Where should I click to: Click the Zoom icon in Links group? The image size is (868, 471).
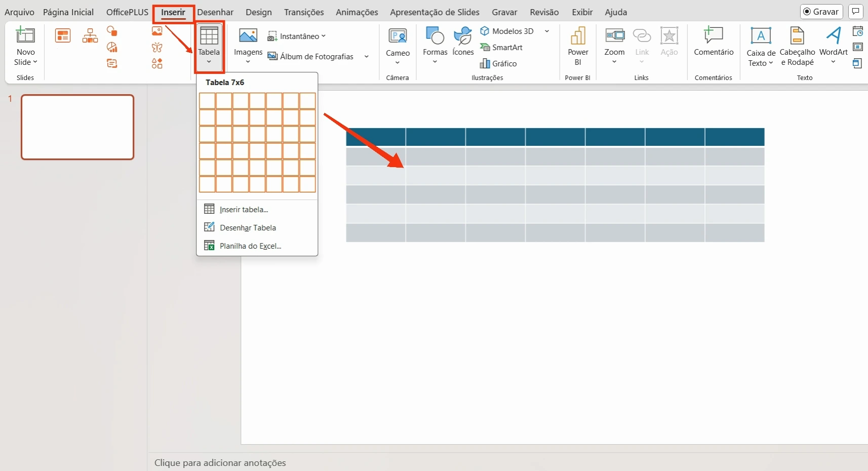pos(615,35)
